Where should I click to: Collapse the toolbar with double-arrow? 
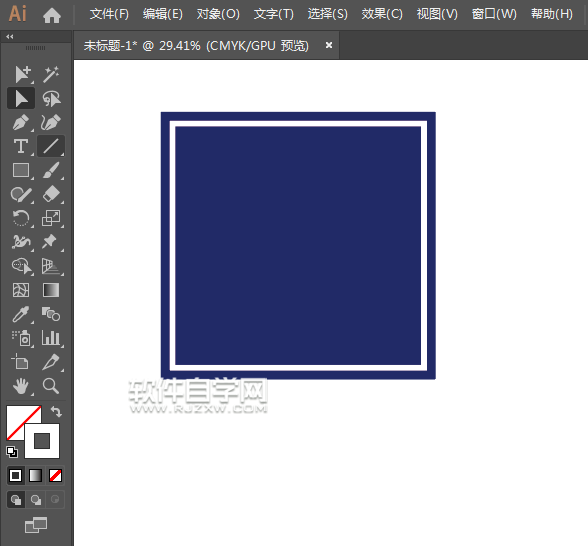pyautogui.click(x=10, y=36)
